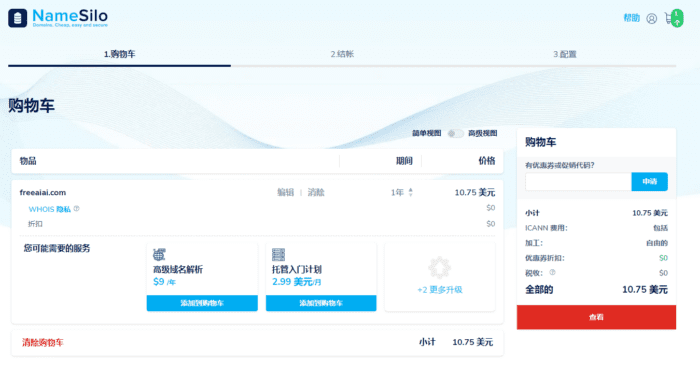Click the 物品 column header
This screenshot has height=376, width=700.
tap(28, 161)
